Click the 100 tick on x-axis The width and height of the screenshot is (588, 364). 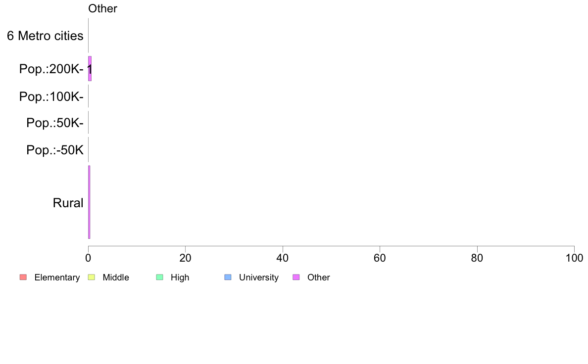pos(574,258)
